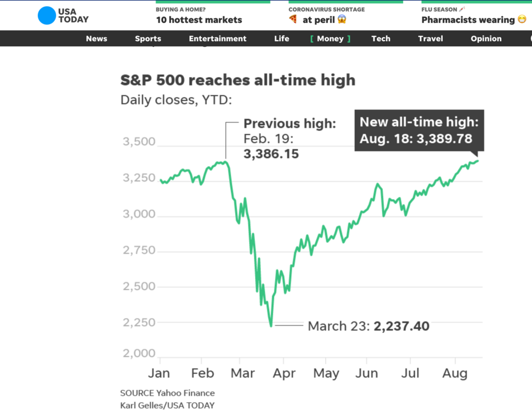Click the USA TODAY blue circle logo
The image size is (532, 416).
click(47, 15)
